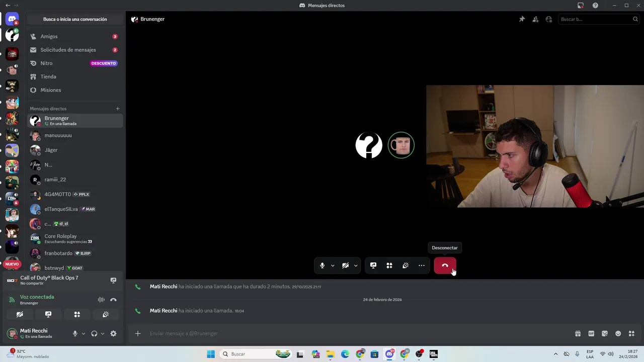The height and width of the screenshot is (362, 644).
Task: Go back with title bar arrow
Action: coord(8,5)
